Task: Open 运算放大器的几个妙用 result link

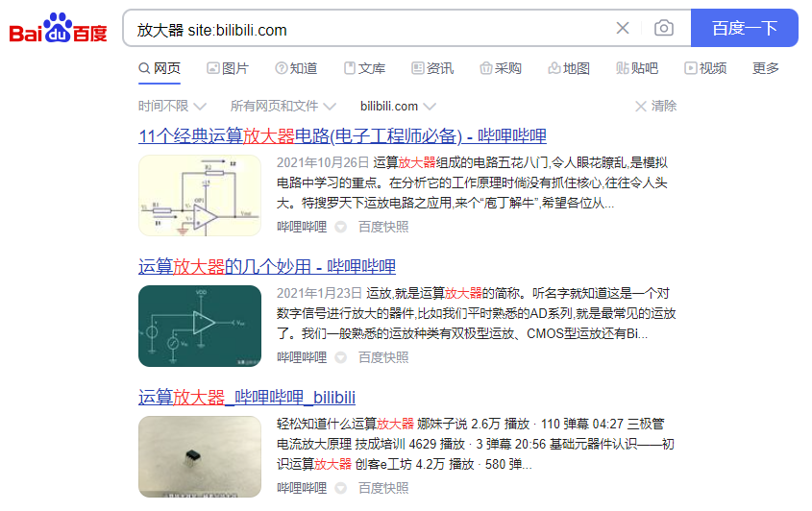Action: tap(267, 267)
